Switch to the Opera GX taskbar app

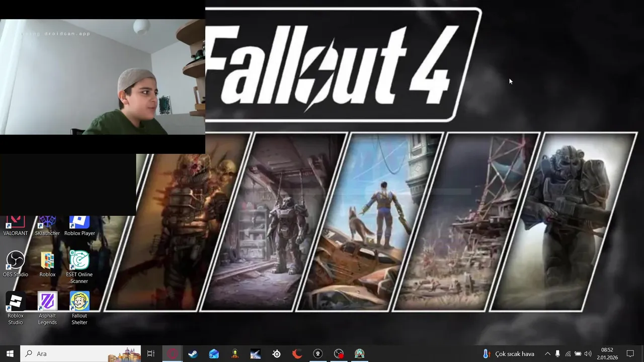point(173,353)
